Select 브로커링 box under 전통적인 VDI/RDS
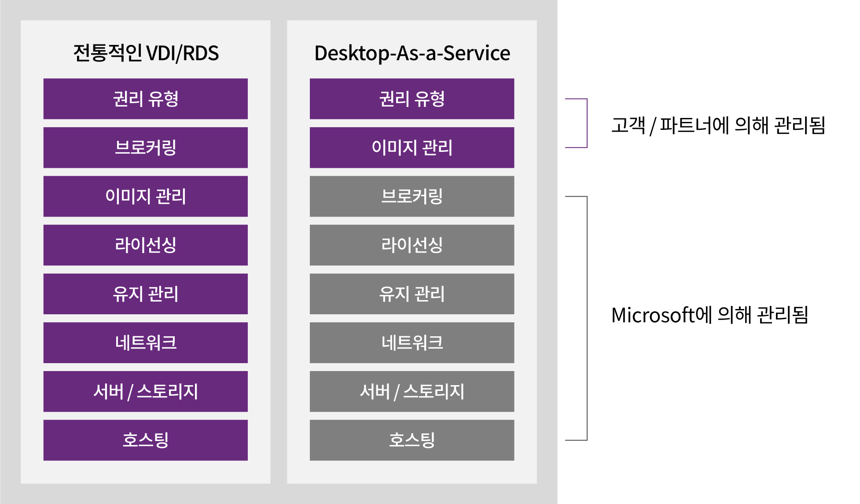The width and height of the screenshot is (860, 504). [x=146, y=147]
